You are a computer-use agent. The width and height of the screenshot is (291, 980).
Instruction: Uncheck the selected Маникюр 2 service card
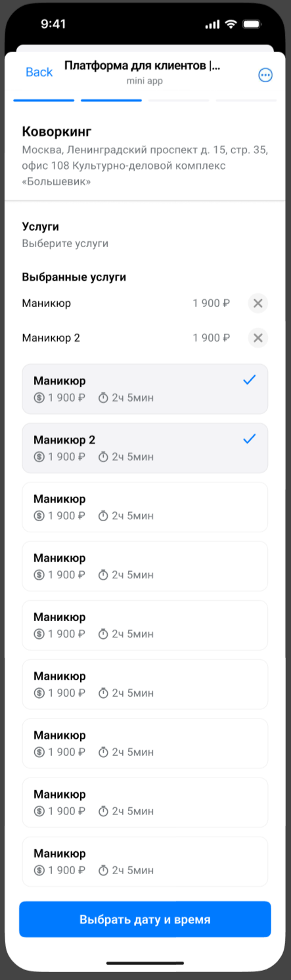coord(145,448)
